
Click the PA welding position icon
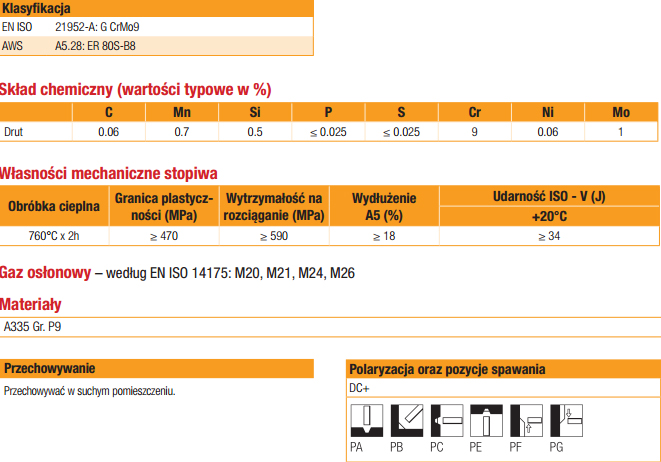368,420
